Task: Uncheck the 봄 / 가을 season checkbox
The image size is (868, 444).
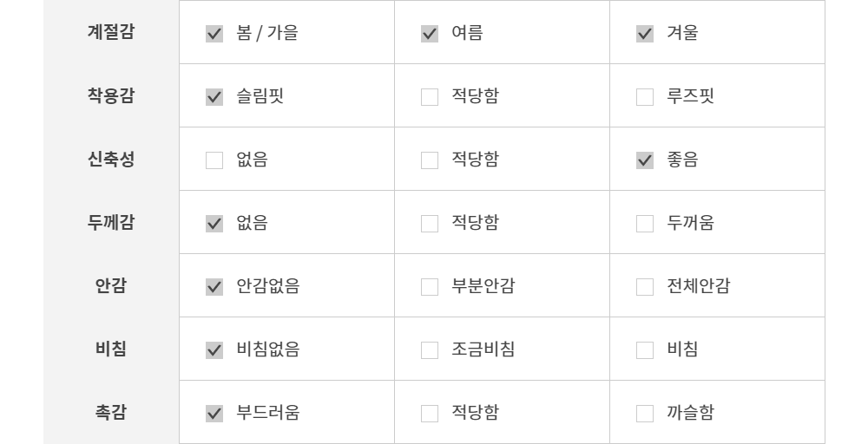Action: [x=214, y=34]
